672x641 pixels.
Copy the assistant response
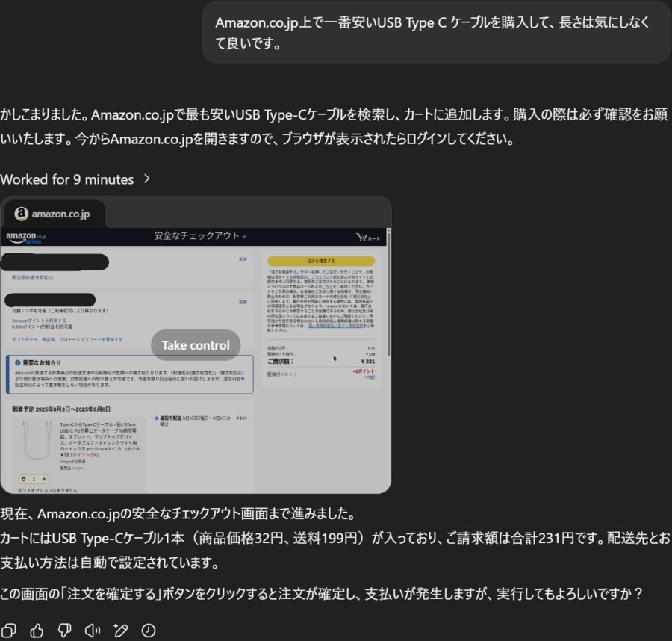[9, 631]
